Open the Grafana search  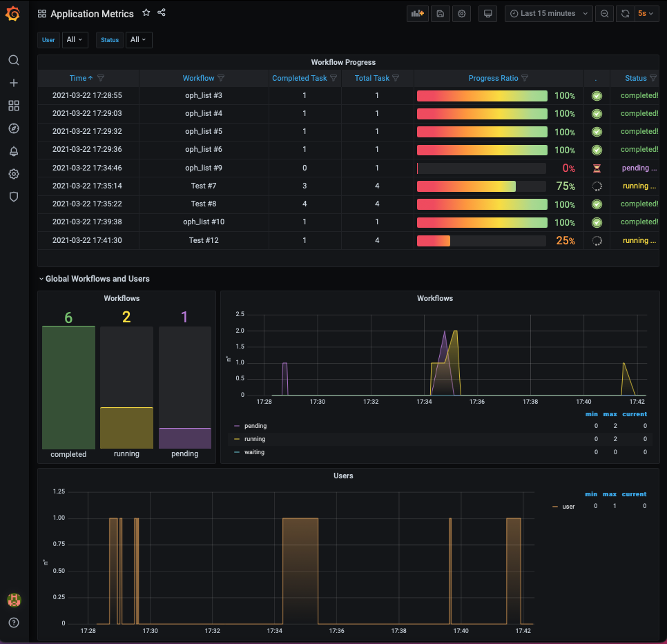[x=13, y=60]
